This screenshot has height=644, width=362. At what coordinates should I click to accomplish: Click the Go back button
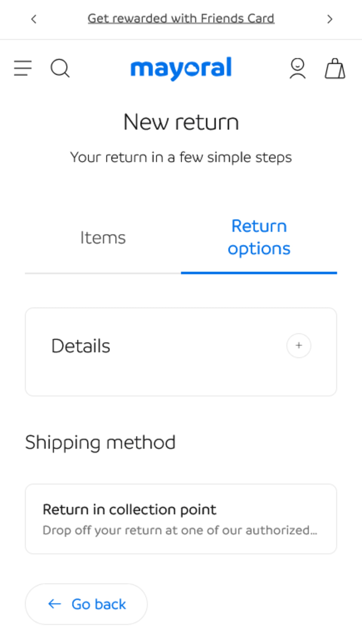click(x=86, y=604)
